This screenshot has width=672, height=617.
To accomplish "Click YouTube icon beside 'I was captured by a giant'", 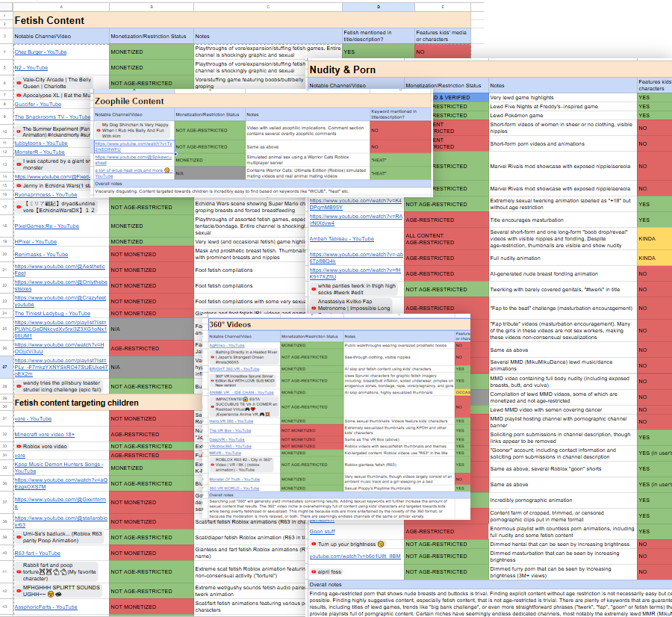I will point(19,164).
